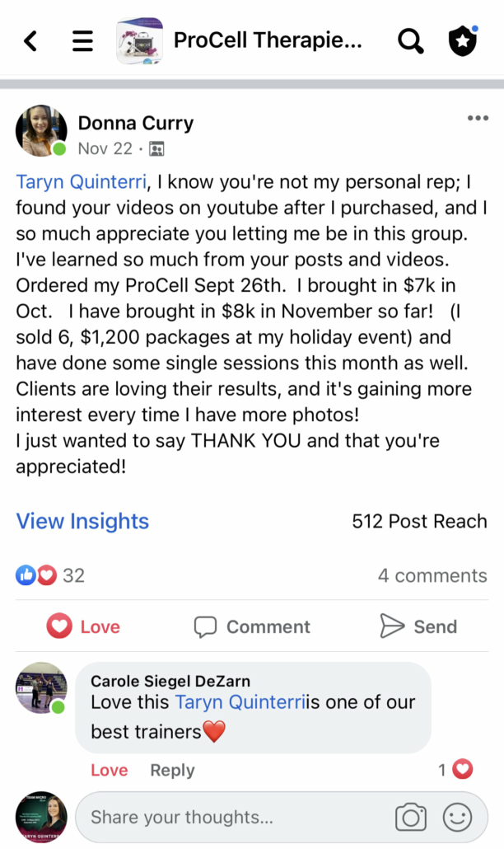Screen dimensions: 504x849
Task: Open the ProCell Therapies group title
Action: (x=268, y=40)
